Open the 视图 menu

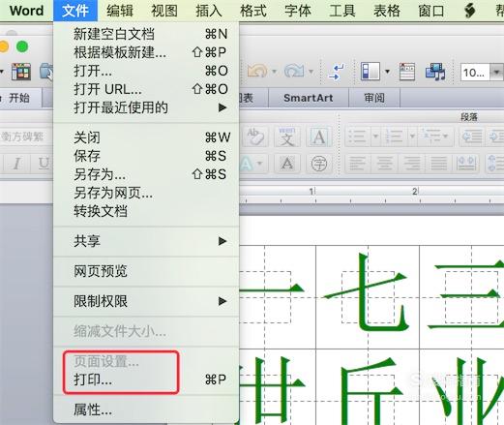tap(164, 11)
